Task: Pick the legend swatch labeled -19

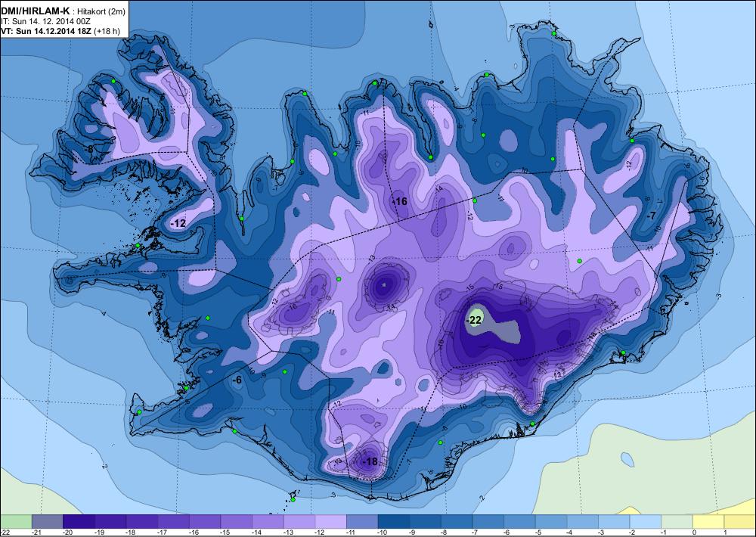Action: click(x=110, y=522)
